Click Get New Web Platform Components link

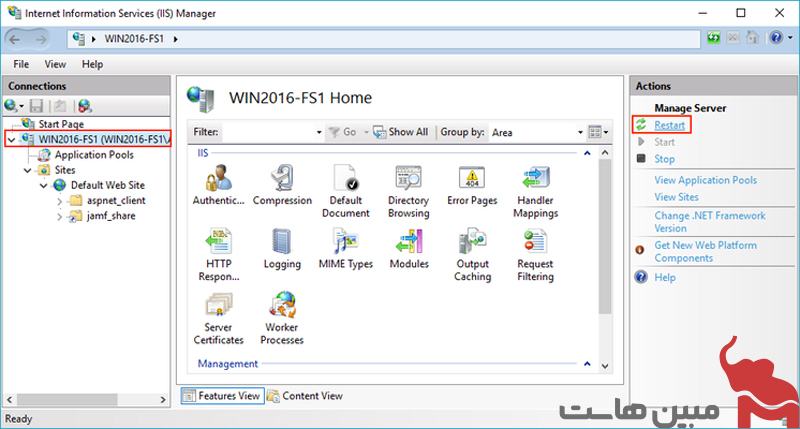click(x=706, y=251)
